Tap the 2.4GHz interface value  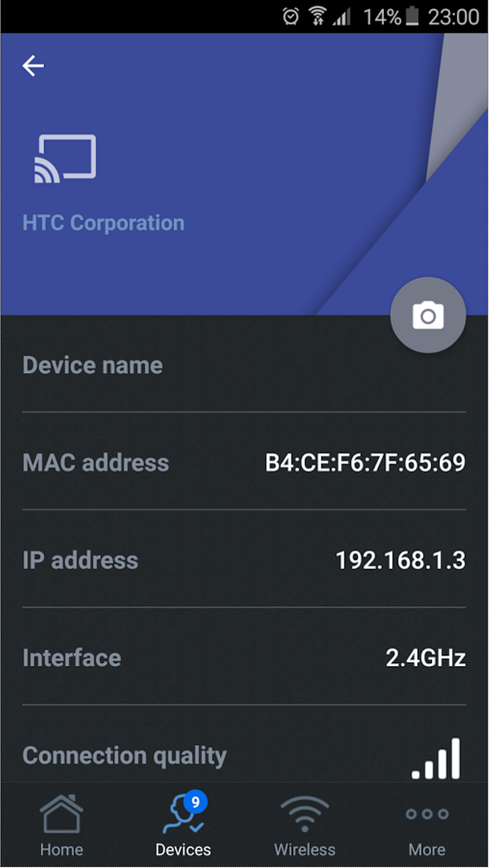(426, 658)
